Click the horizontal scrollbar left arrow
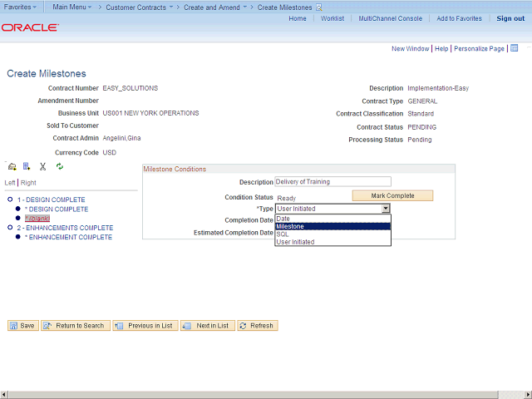532x399 pixels. pyautogui.click(x=3, y=395)
